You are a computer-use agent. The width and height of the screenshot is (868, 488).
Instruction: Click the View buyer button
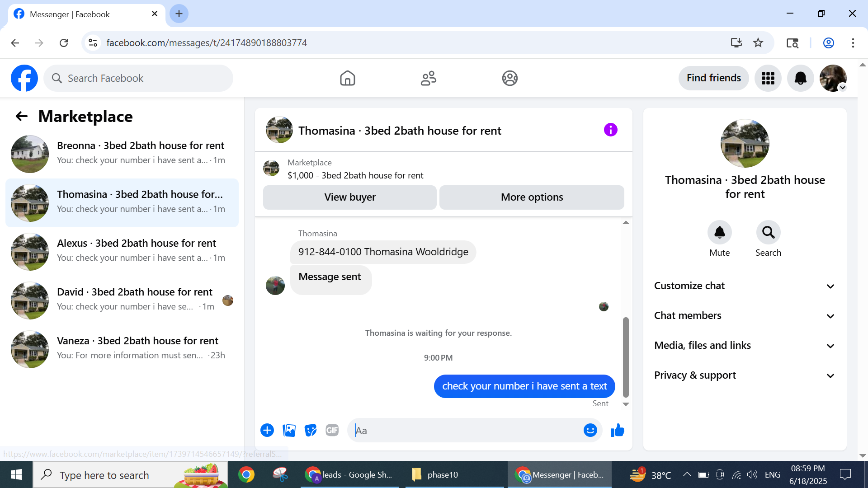[349, 197]
